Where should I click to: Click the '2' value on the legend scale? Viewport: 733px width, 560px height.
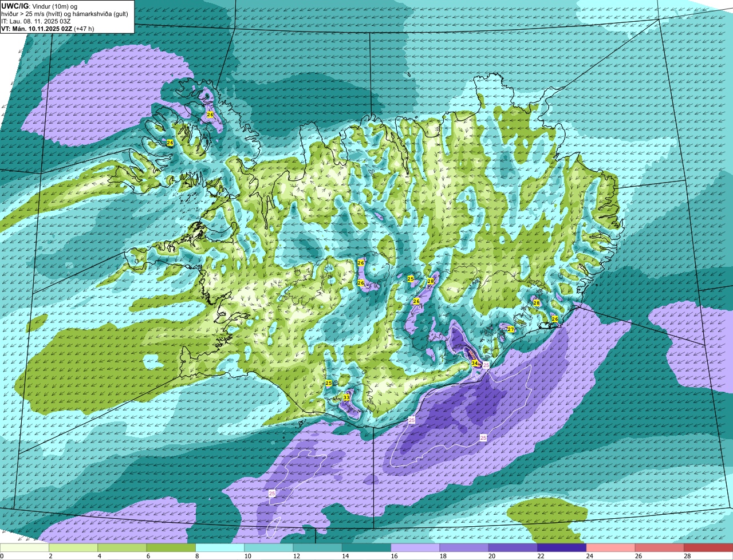pos(50,556)
